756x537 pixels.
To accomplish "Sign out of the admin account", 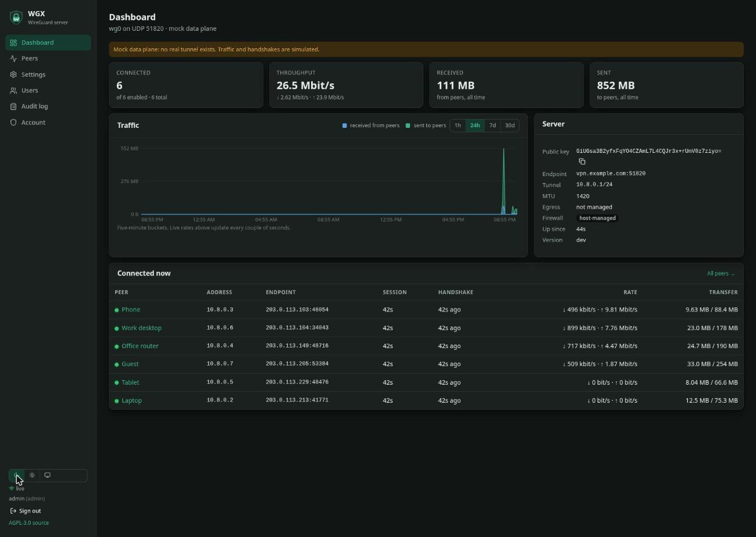I will click(x=26, y=511).
